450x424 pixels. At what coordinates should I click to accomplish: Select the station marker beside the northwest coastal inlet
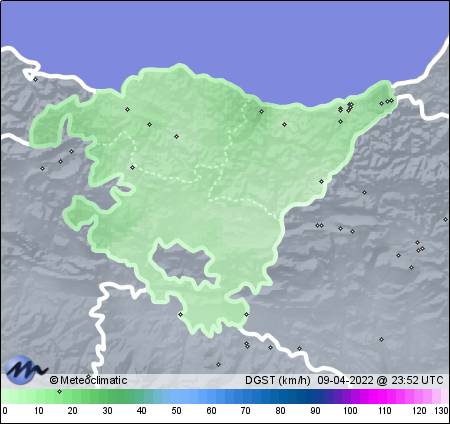[35, 79]
